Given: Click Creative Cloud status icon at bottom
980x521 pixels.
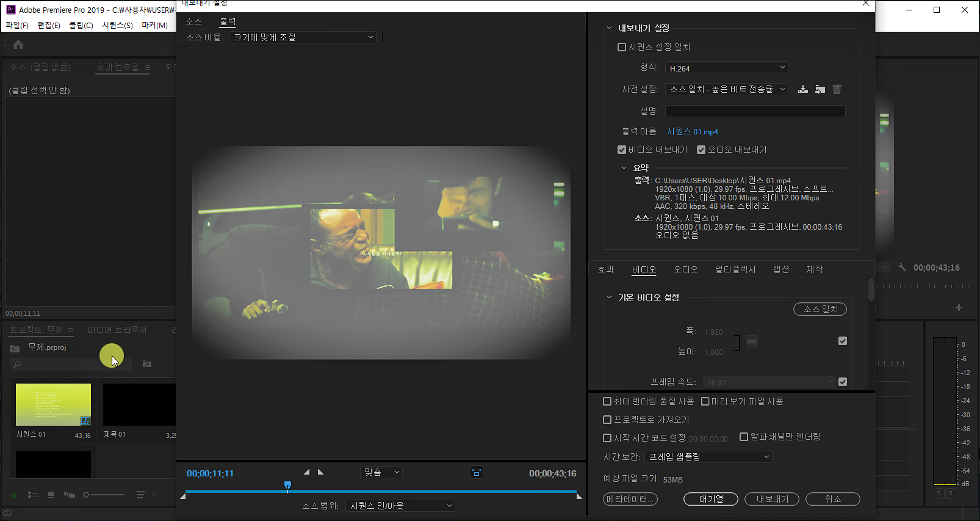Looking at the screenshot, I should click(x=7, y=513).
